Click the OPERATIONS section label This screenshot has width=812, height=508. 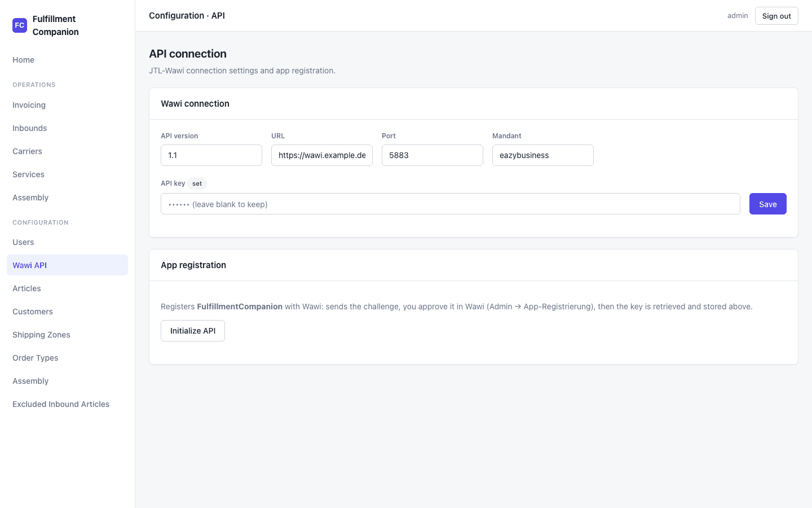tap(34, 85)
